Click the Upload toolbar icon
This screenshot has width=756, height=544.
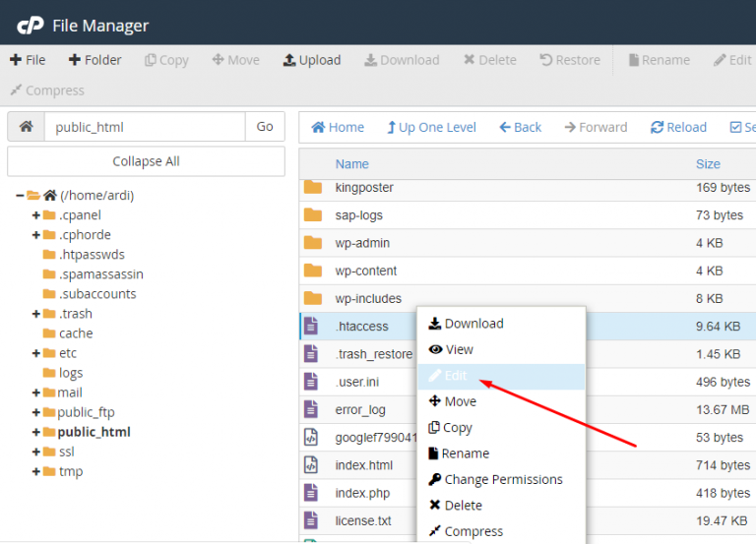pos(289,60)
